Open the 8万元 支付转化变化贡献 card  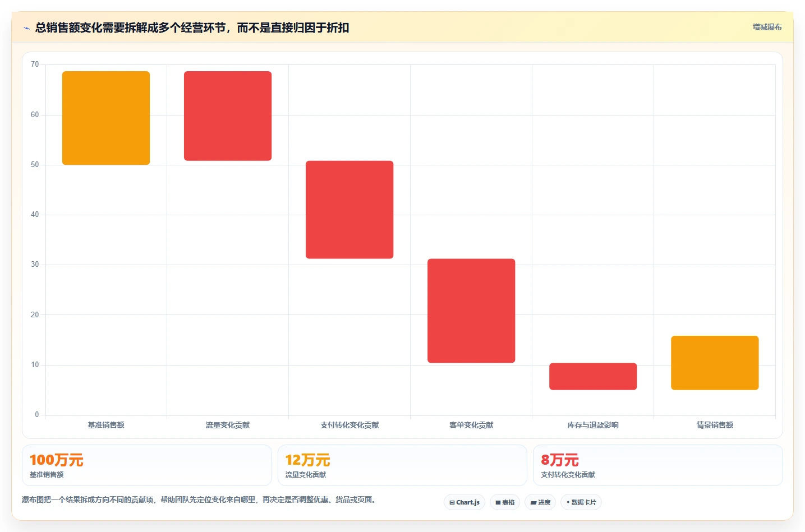657,465
